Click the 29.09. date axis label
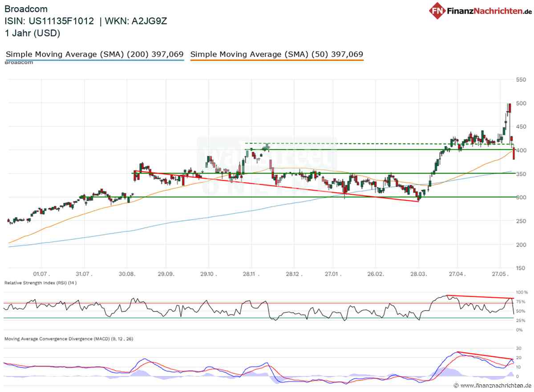534x392 pixels. [166, 274]
